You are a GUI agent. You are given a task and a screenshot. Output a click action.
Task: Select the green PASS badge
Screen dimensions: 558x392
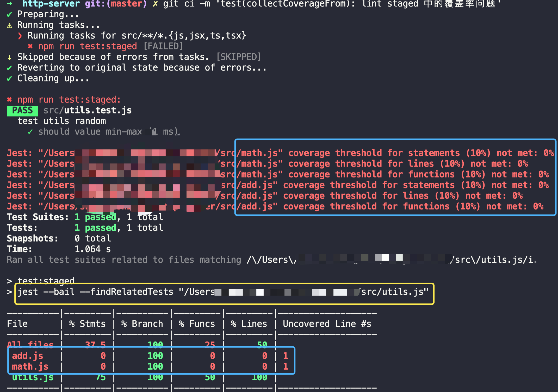tap(22, 110)
